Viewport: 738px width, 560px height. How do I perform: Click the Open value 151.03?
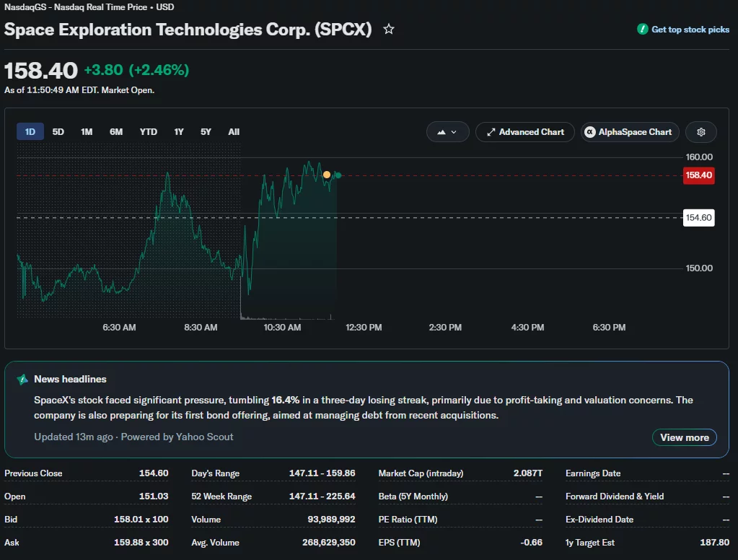pos(154,496)
